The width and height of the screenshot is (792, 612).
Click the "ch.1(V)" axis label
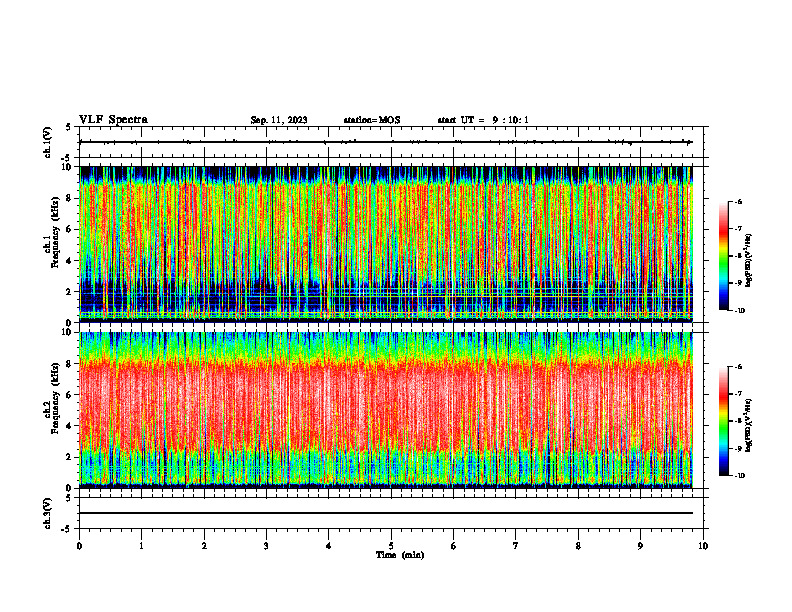48,142
